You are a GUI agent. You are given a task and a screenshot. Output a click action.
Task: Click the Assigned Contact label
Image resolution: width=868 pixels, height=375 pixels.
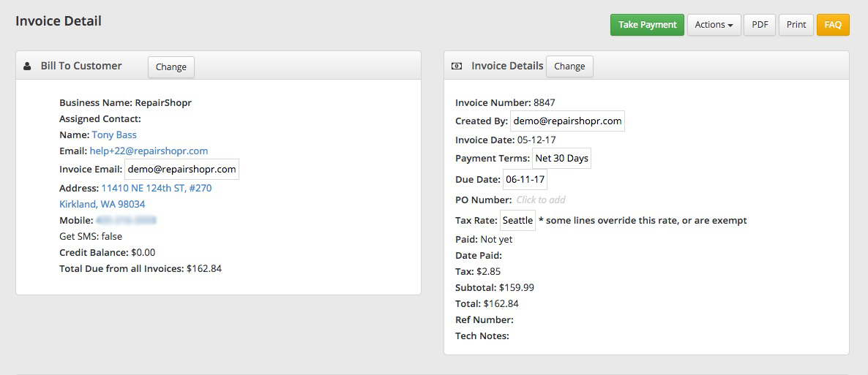[100, 118]
